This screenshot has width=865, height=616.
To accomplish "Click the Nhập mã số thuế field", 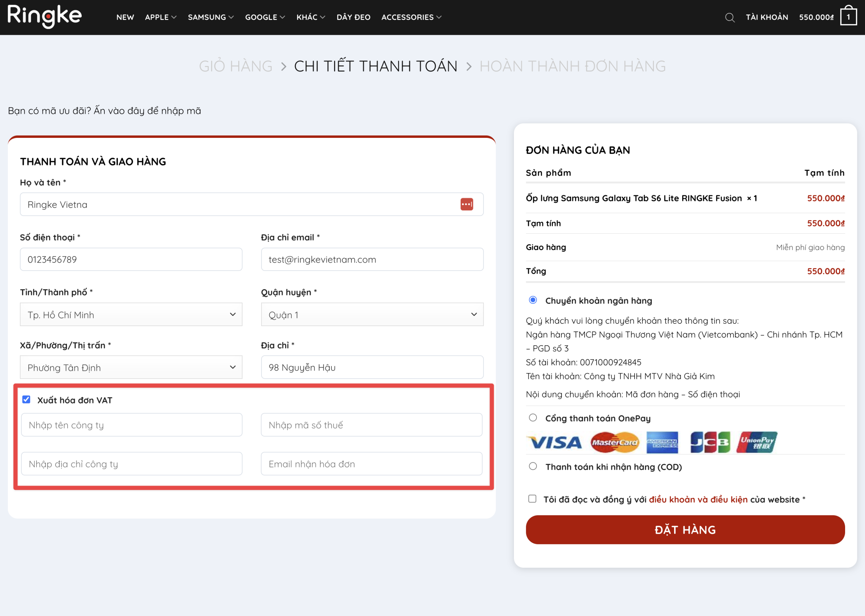I will click(372, 425).
